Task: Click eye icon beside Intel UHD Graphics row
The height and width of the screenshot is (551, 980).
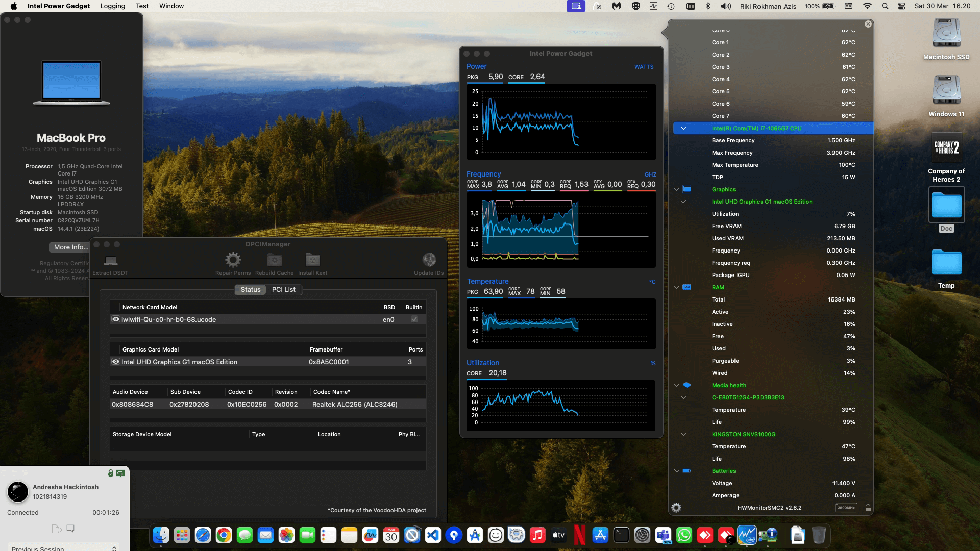Action: (116, 362)
